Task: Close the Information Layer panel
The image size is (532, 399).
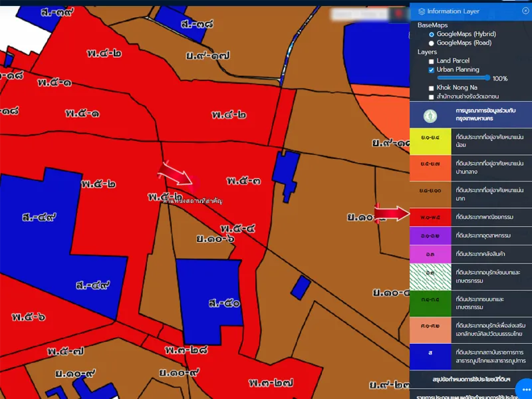Action: click(x=525, y=11)
